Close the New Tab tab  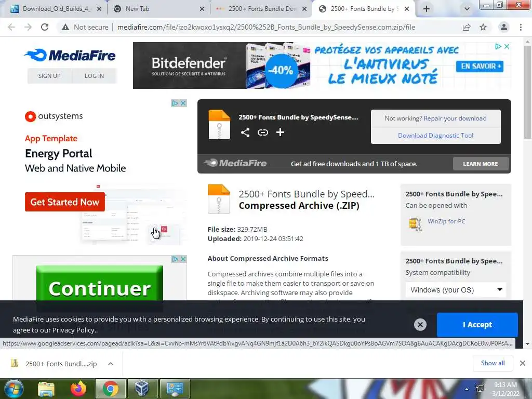(x=202, y=9)
